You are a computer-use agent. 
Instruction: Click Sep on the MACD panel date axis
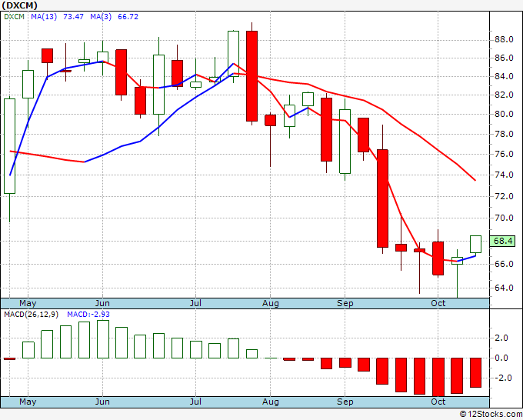(345, 402)
